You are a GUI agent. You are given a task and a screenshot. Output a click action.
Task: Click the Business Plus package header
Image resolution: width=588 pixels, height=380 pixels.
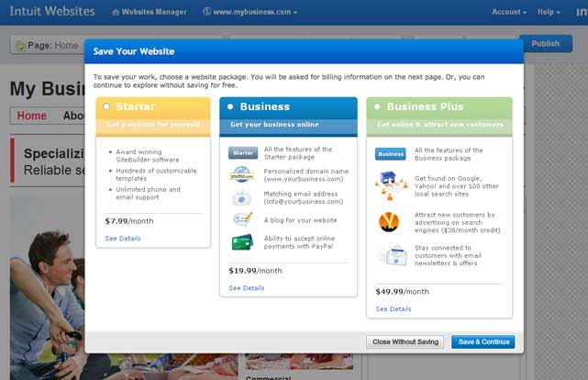(x=439, y=117)
